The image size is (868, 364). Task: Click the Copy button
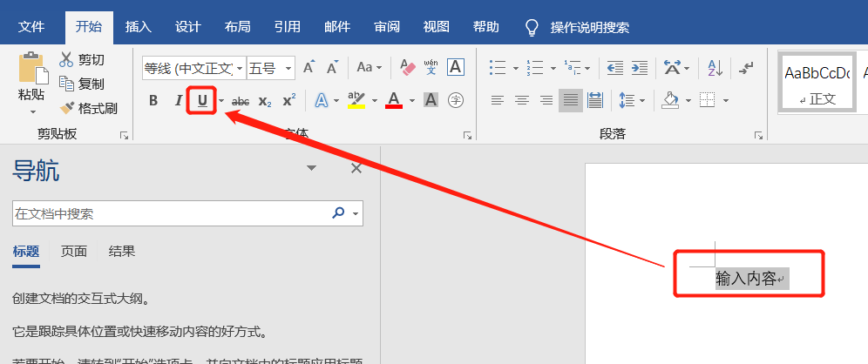[x=82, y=84]
